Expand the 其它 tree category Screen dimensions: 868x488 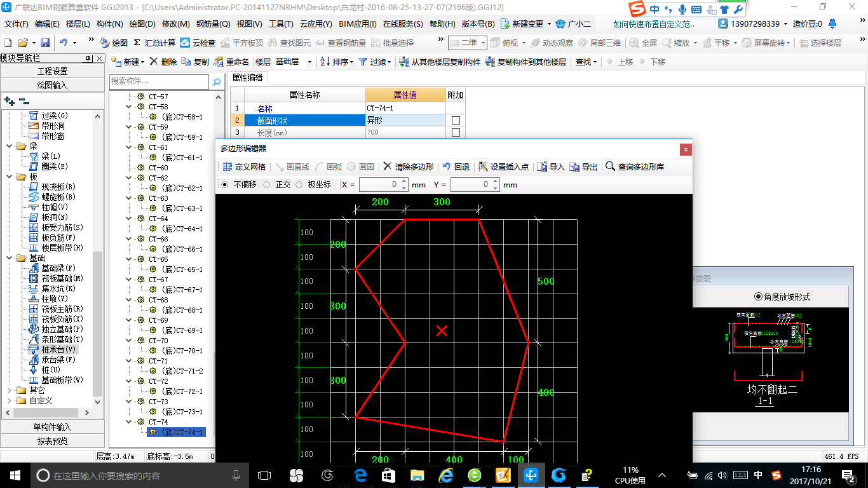point(9,390)
